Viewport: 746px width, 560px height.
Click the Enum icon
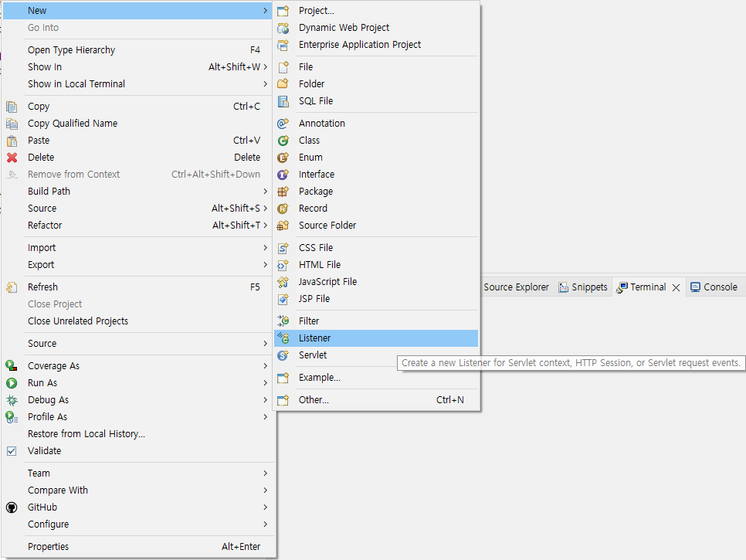283,158
